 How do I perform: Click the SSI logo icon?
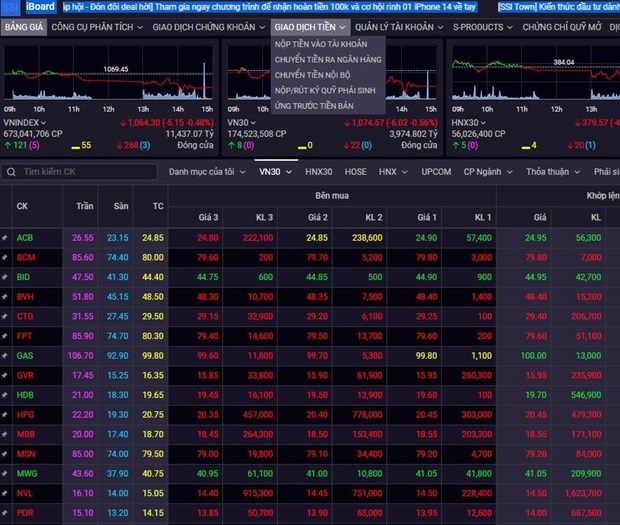tap(9, 7)
